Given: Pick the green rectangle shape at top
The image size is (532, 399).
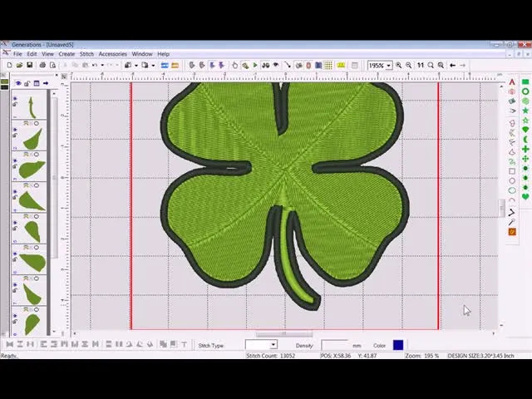Looking at the screenshot, I should pos(525,81).
